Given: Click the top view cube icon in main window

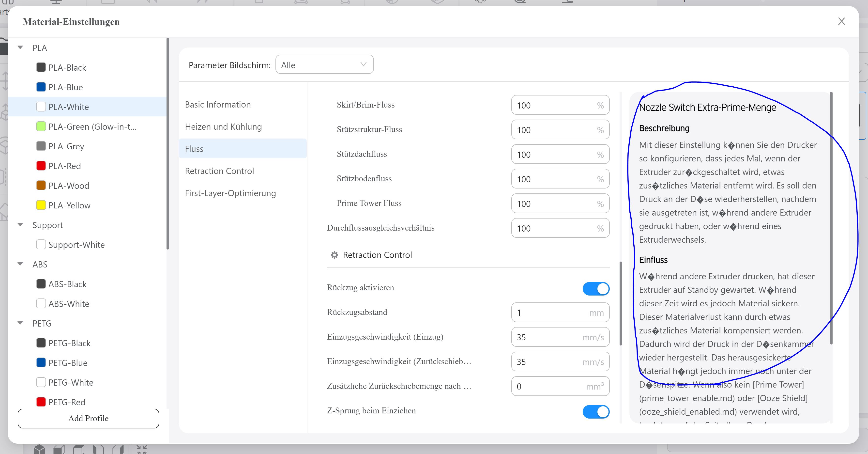Looking at the screenshot, I should point(78,449).
